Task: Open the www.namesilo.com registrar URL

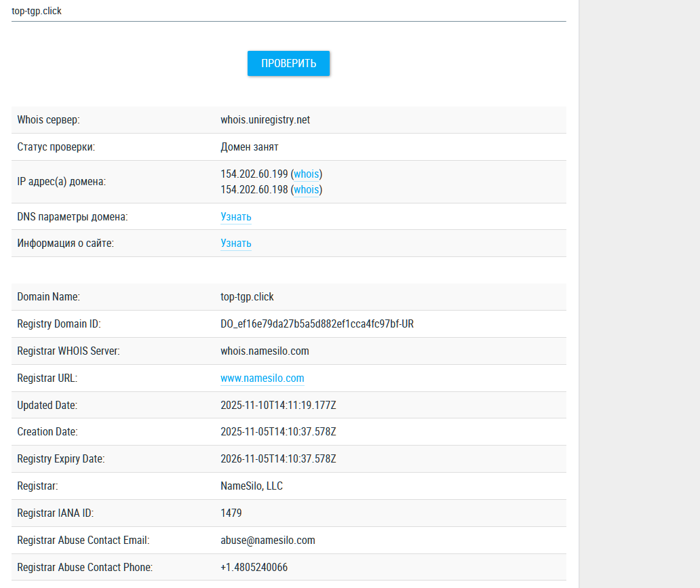Action: click(262, 378)
